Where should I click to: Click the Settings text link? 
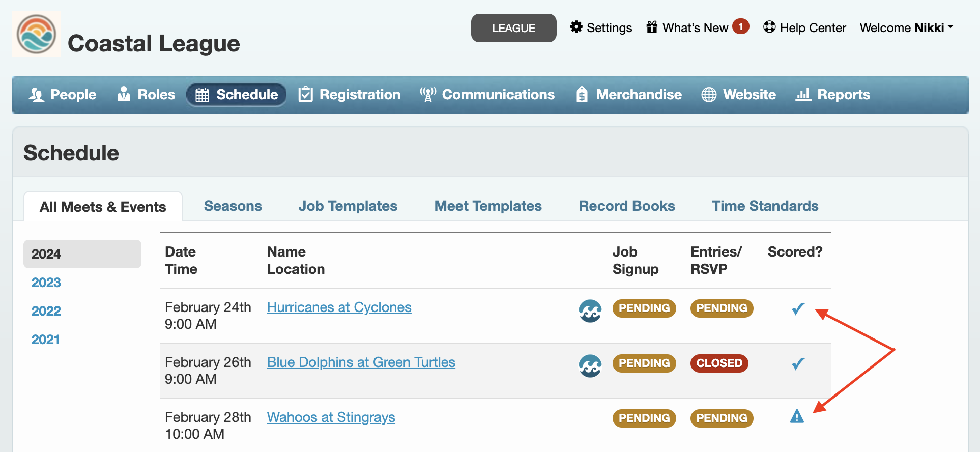coord(610,27)
